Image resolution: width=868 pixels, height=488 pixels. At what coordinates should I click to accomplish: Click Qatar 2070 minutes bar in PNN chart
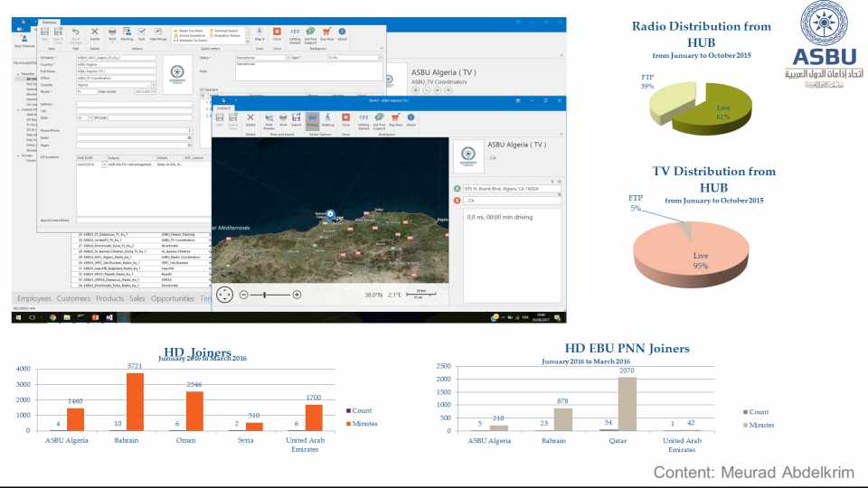[x=627, y=404]
